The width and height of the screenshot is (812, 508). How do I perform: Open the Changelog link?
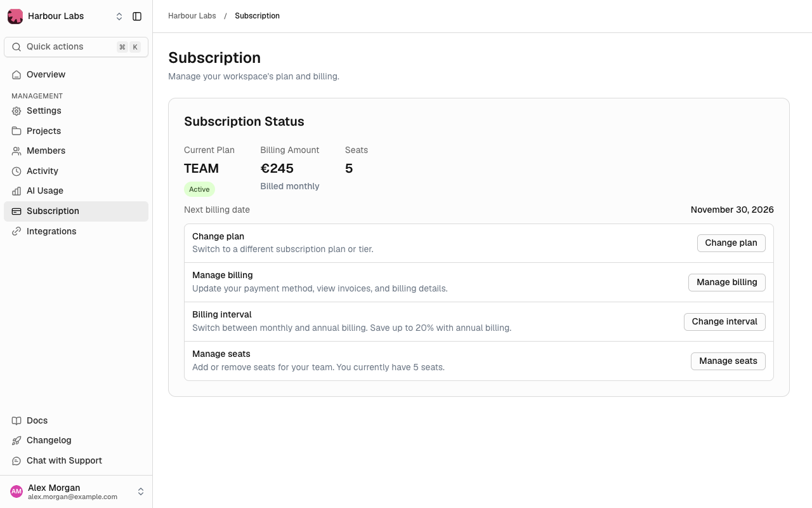76,441
